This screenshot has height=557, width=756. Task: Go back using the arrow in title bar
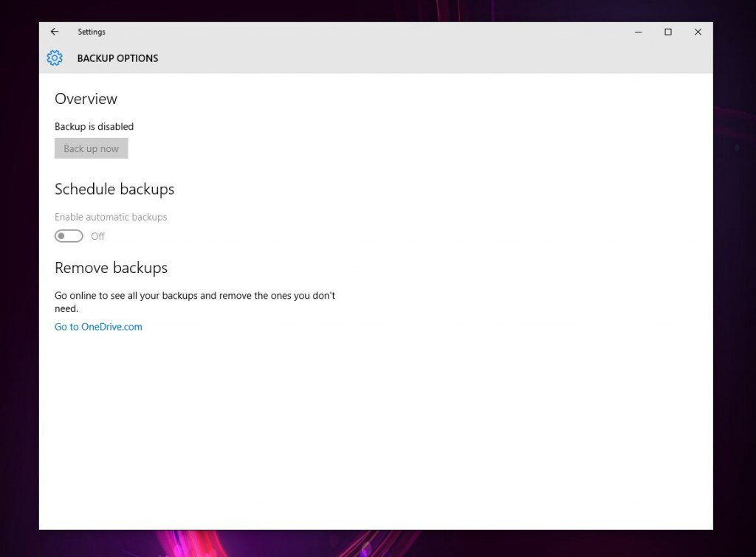point(55,32)
